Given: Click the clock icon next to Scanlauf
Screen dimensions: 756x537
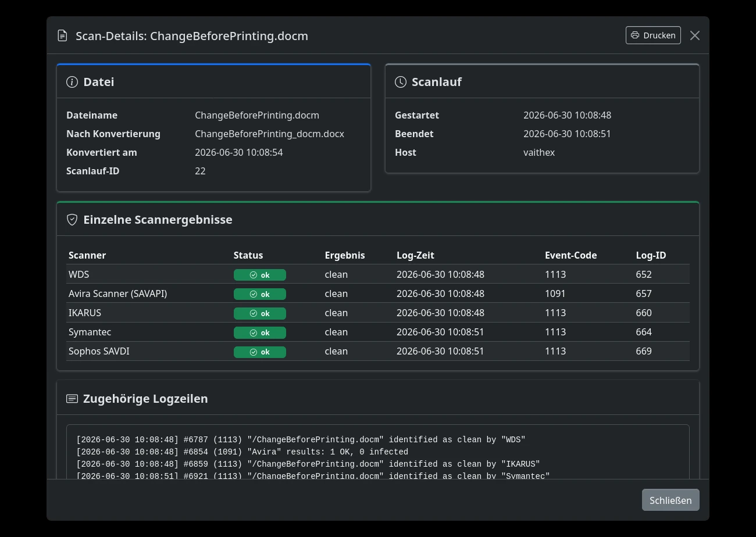Looking at the screenshot, I should (401, 82).
